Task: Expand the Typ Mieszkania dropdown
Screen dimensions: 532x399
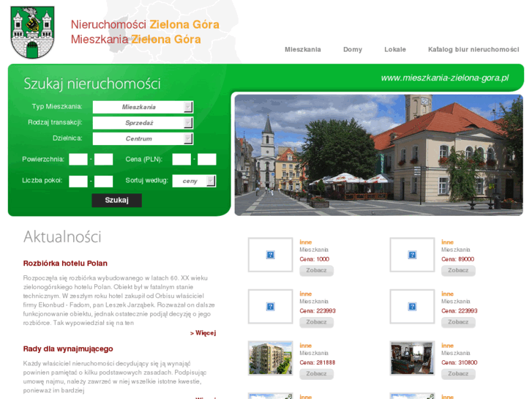Action: [x=143, y=107]
